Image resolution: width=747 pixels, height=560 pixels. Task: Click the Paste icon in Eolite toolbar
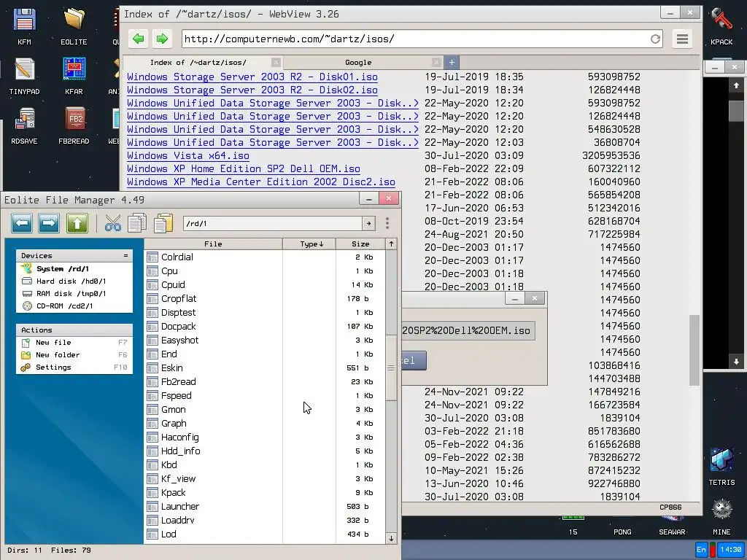coord(163,223)
